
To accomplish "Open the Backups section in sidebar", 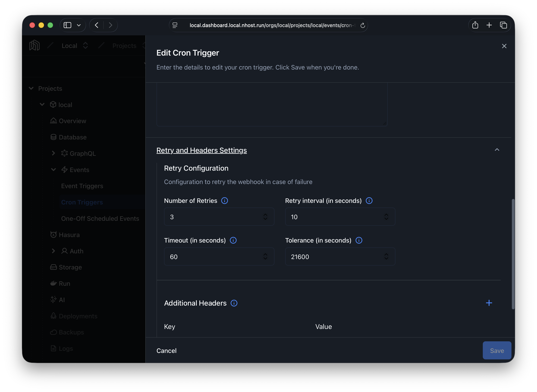I will pyautogui.click(x=71, y=332).
